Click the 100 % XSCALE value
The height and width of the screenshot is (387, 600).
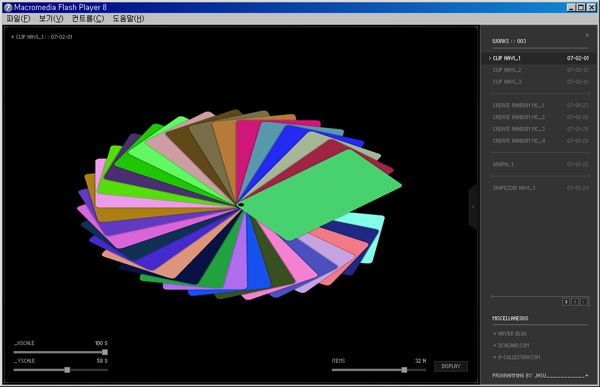[101, 343]
